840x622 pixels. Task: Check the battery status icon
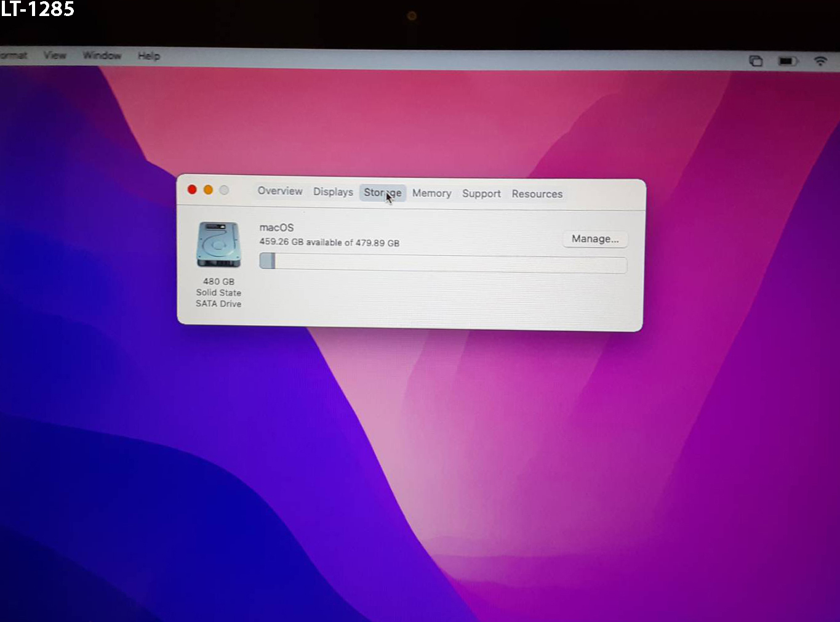click(788, 61)
